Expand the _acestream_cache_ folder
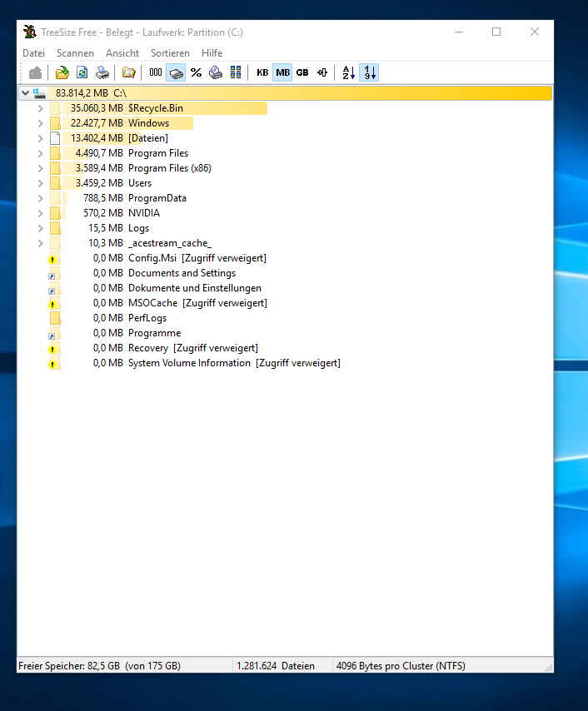The image size is (588, 711). point(40,243)
